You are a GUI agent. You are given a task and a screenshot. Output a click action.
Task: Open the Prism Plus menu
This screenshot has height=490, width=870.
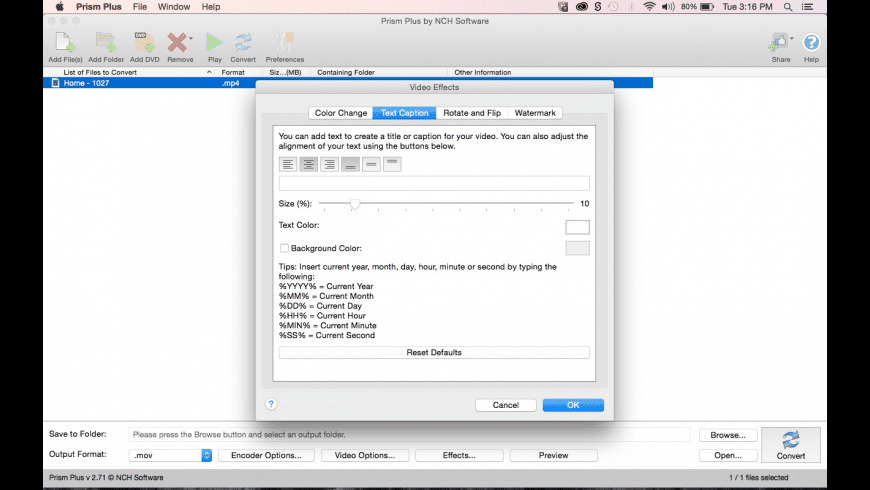[99, 7]
